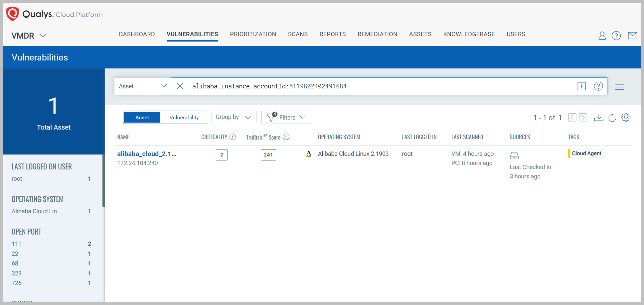Open the Filters dropdown

[x=286, y=117]
